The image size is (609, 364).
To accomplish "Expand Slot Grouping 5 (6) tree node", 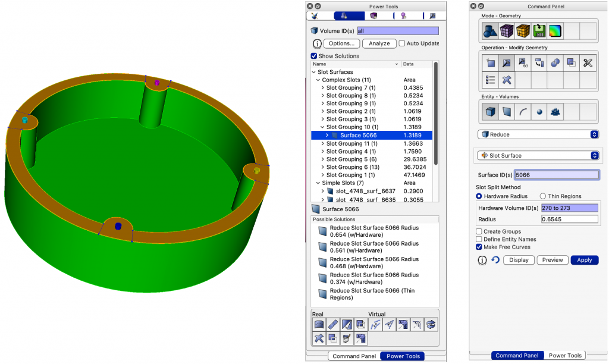I will pyautogui.click(x=323, y=159).
